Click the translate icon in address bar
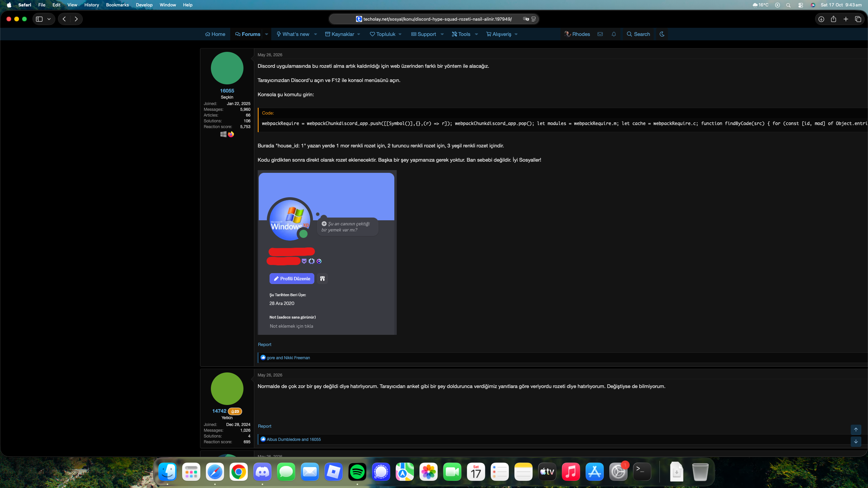 (526, 19)
